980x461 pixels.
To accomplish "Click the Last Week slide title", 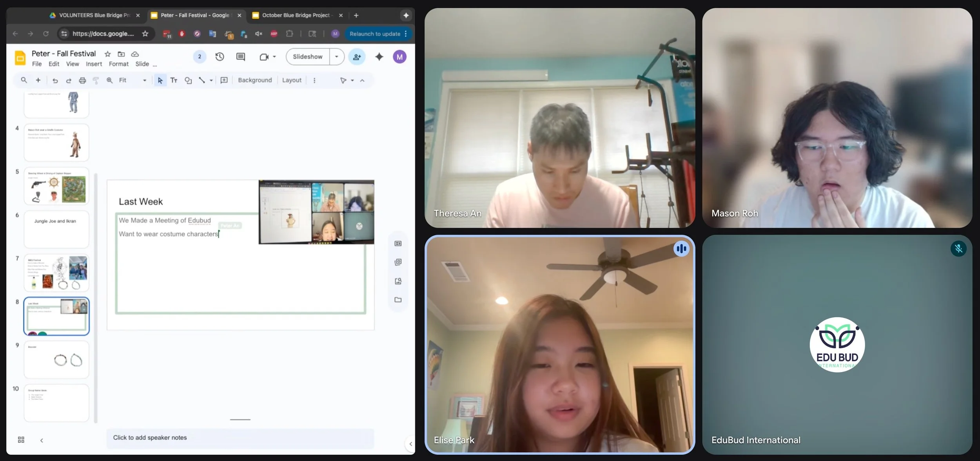I will (x=141, y=202).
